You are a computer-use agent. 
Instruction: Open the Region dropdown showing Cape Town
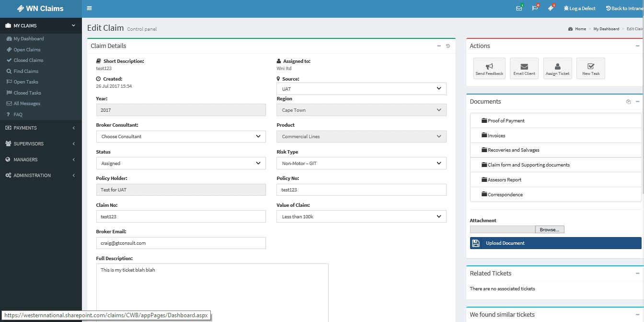(361, 110)
